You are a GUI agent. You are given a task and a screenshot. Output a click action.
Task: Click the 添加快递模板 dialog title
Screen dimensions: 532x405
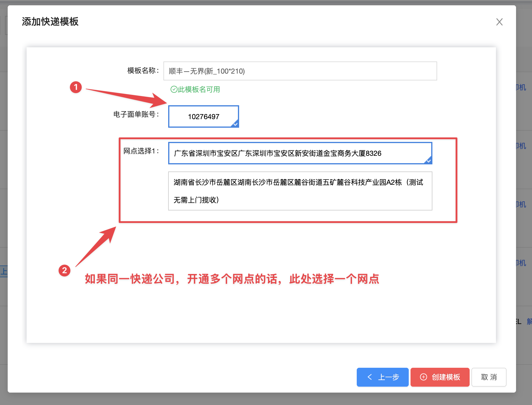50,22
